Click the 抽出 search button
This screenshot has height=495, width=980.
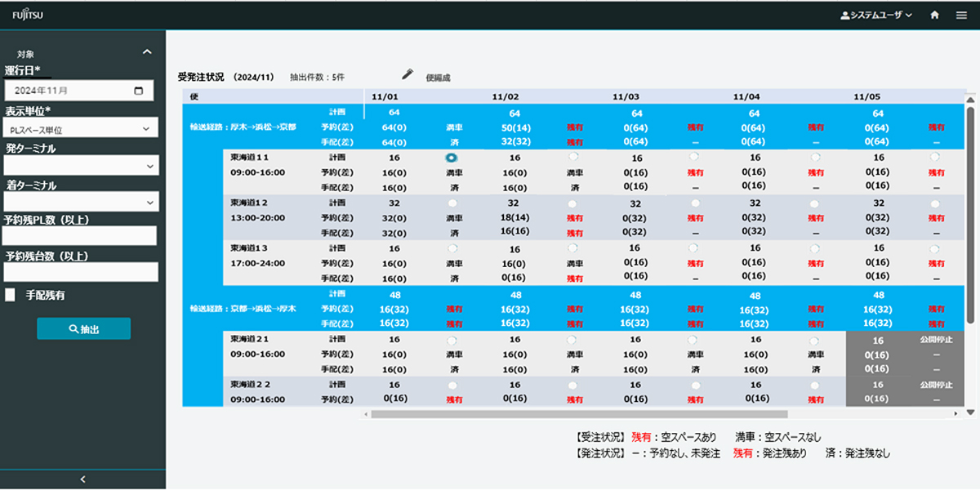pyautogui.click(x=83, y=328)
